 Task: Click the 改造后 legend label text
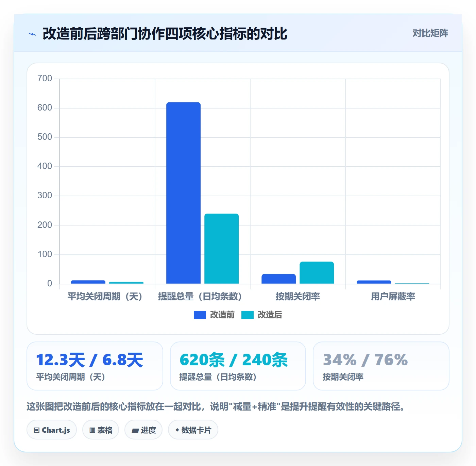pyautogui.click(x=270, y=315)
